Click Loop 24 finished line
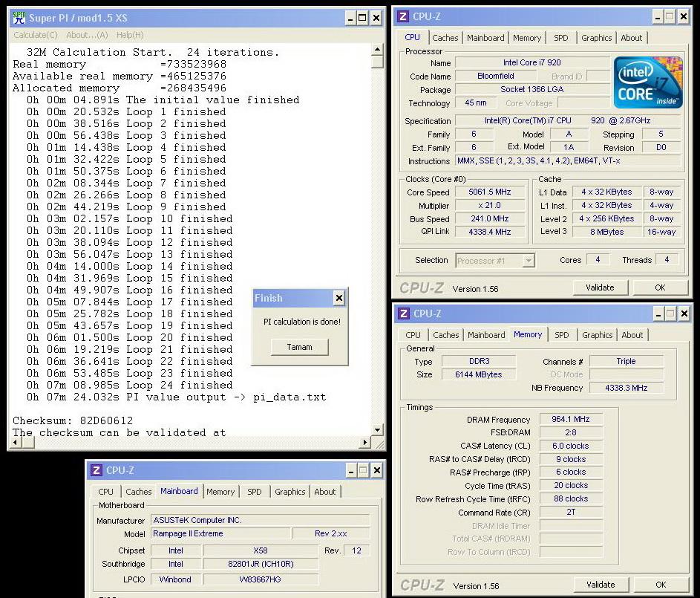700x598 pixels. pyautogui.click(x=129, y=385)
